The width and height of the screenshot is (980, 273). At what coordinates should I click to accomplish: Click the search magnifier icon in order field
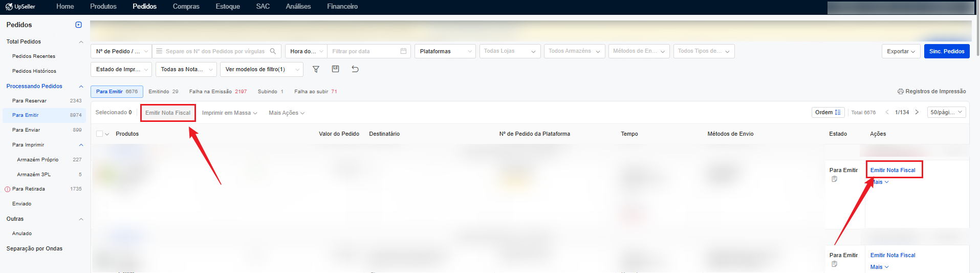273,51
